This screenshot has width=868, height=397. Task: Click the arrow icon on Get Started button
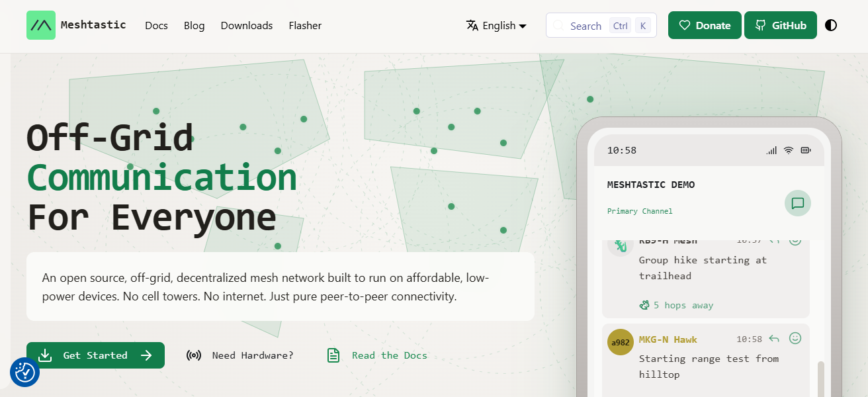[x=147, y=355]
